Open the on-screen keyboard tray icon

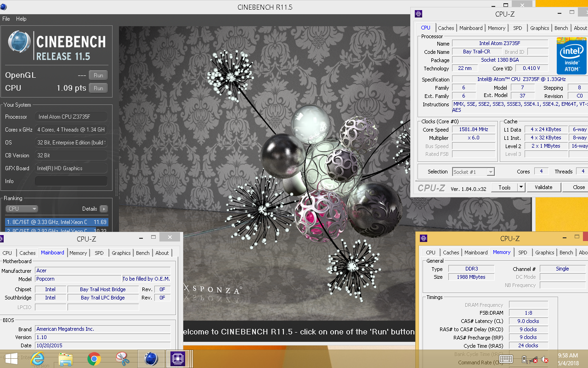(506, 359)
